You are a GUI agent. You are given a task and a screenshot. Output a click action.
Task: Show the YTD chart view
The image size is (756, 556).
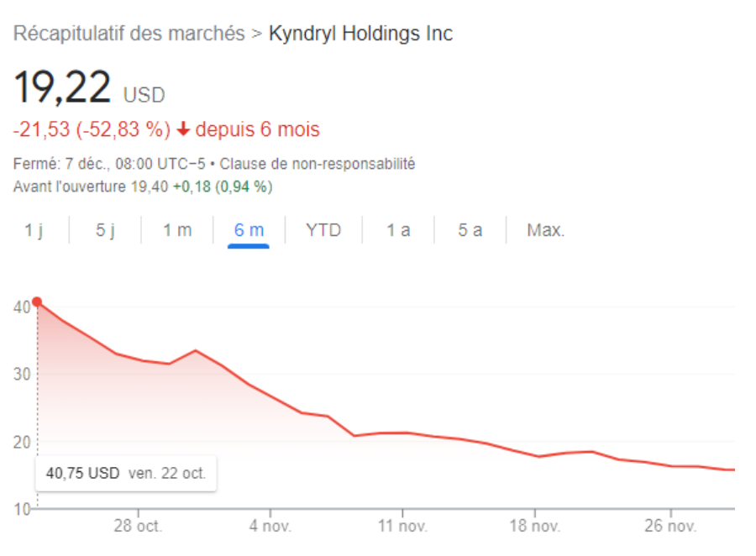point(323,230)
